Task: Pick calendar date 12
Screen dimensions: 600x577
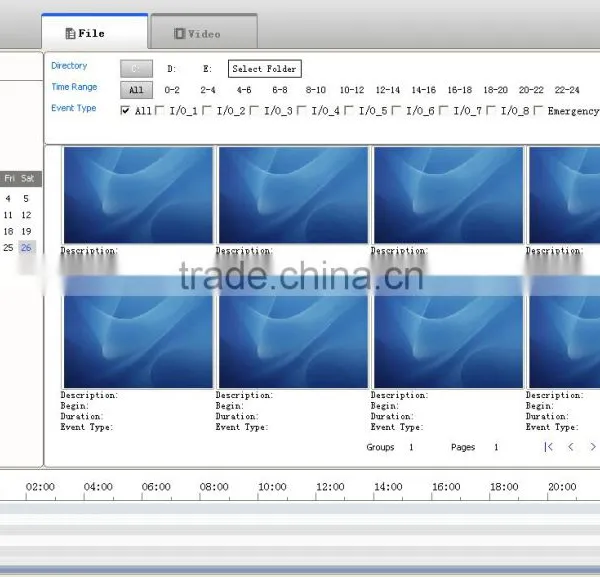Action: (x=26, y=215)
